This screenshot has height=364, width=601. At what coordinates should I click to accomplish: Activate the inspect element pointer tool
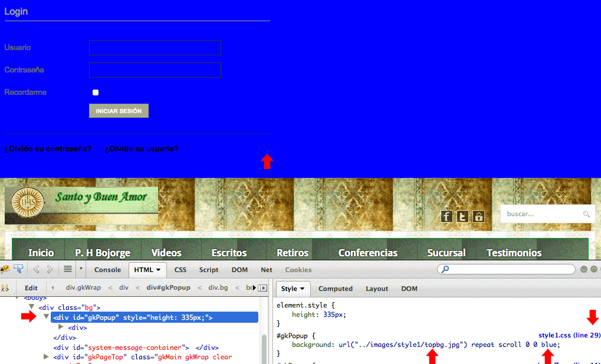pyautogui.click(x=18, y=269)
